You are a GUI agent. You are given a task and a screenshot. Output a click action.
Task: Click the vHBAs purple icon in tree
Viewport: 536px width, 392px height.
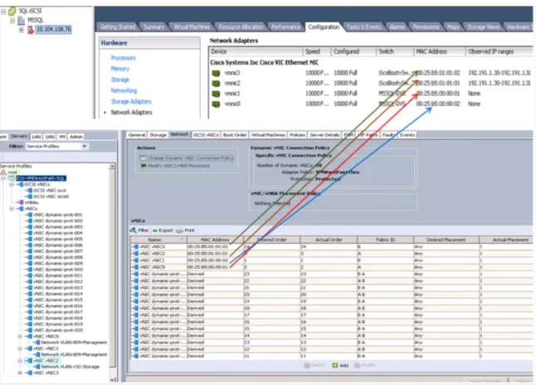[x=21, y=202]
